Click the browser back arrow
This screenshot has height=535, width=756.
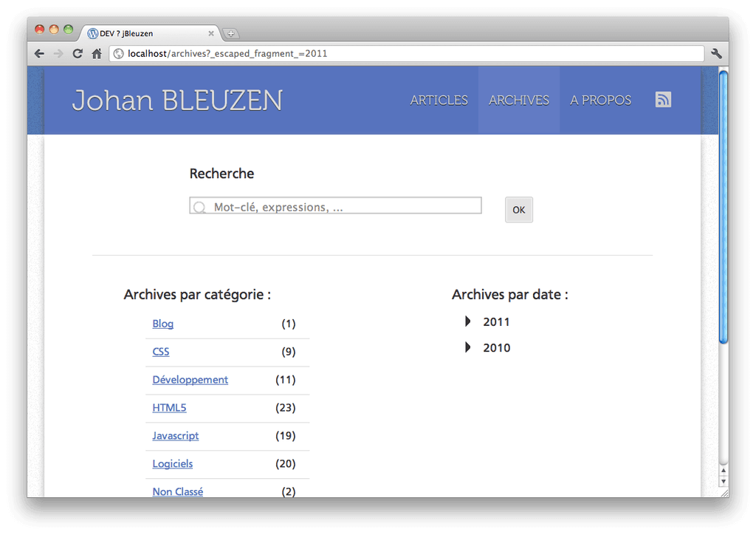click(40, 53)
